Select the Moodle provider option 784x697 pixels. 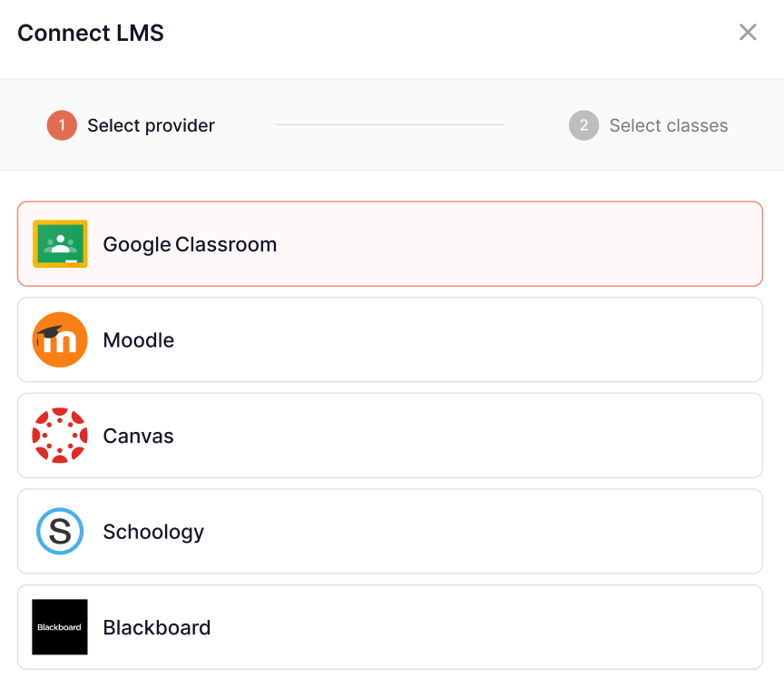tap(390, 339)
